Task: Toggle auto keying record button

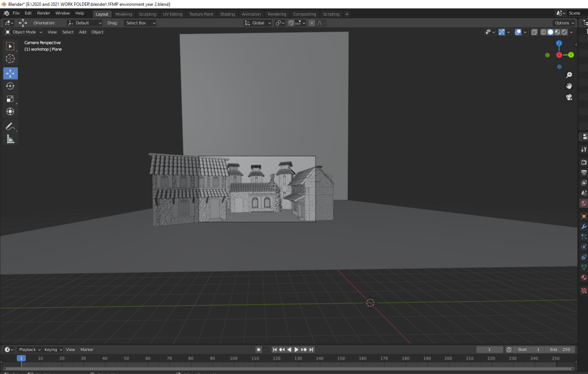Action: (258, 349)
